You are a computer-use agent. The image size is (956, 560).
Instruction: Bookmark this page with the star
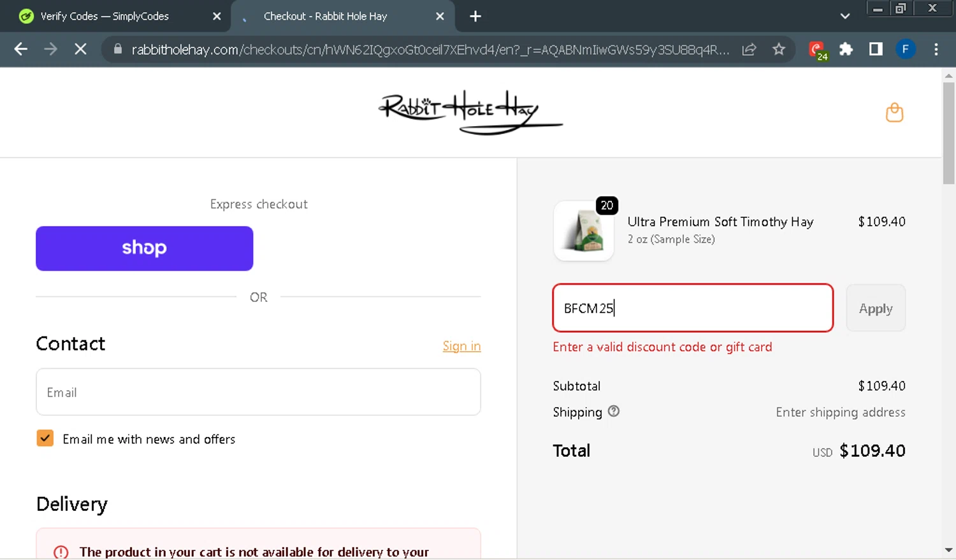pos(779,49)
